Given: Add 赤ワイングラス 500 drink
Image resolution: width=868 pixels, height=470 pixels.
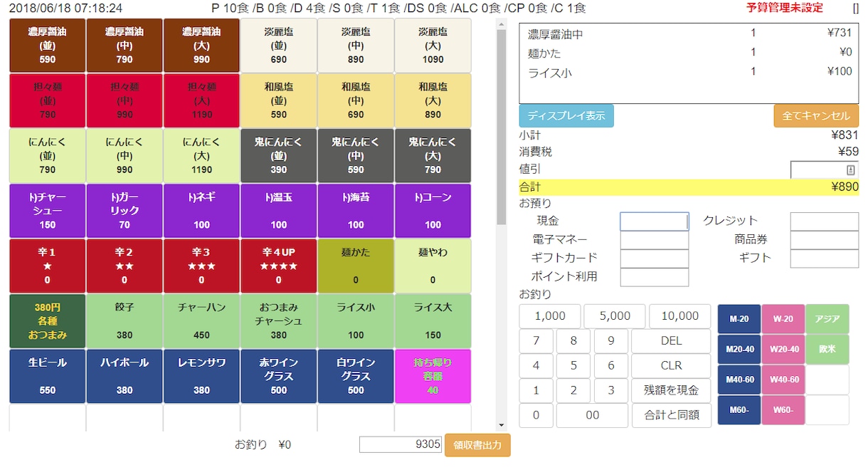Looking at the screenshot, I should point(279,376).
